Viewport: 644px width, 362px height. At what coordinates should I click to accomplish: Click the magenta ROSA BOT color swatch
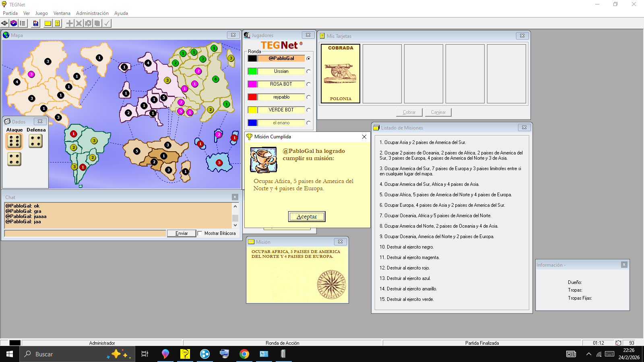[x=252, y=84]
